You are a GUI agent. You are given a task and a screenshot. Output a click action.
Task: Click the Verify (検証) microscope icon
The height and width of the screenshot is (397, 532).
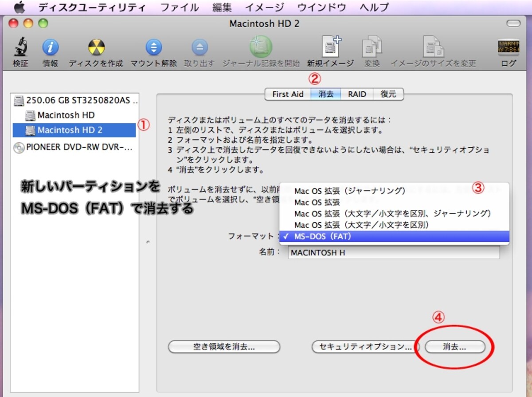(20, 47)
